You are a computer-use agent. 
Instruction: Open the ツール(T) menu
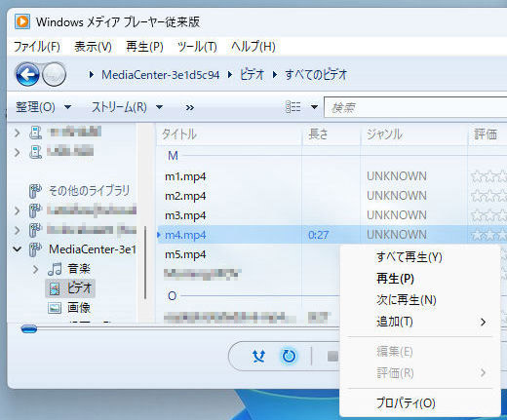pyautogui.click(x=197, y=47)
